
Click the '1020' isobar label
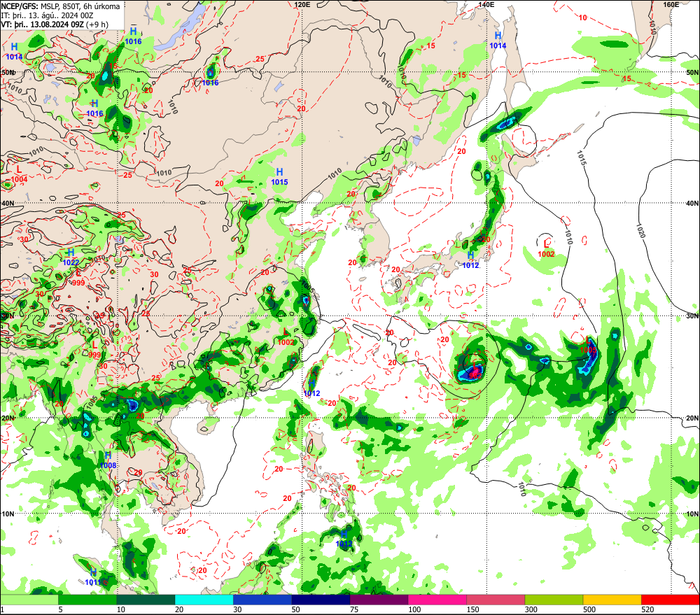coord(640,231)
